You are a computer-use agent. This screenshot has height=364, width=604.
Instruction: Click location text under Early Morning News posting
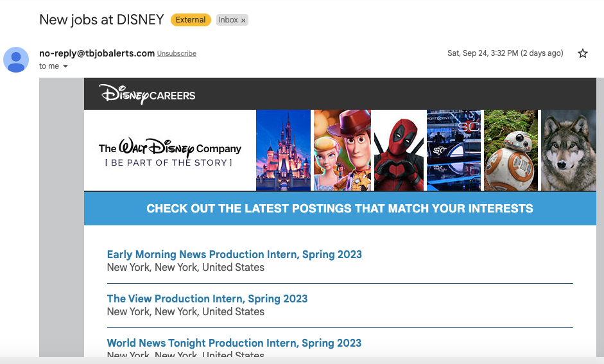[186, 267]
